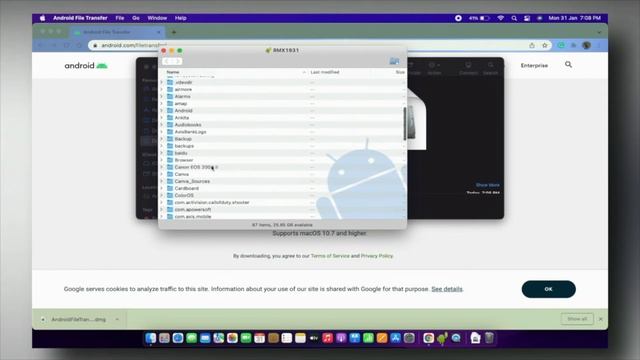Screen dimensions: 640x360
Task: Open Messages from the Dock
Action: [x=191, y=338]
